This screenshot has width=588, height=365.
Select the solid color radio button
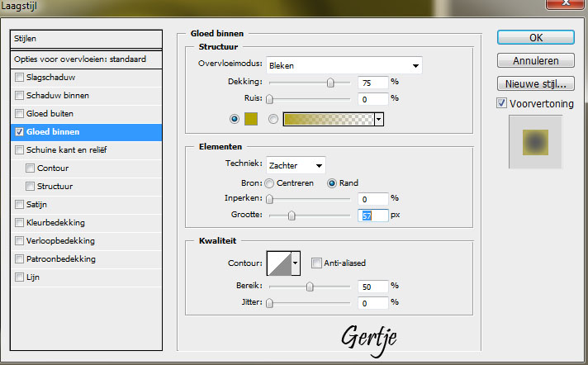tap(235, 119)
